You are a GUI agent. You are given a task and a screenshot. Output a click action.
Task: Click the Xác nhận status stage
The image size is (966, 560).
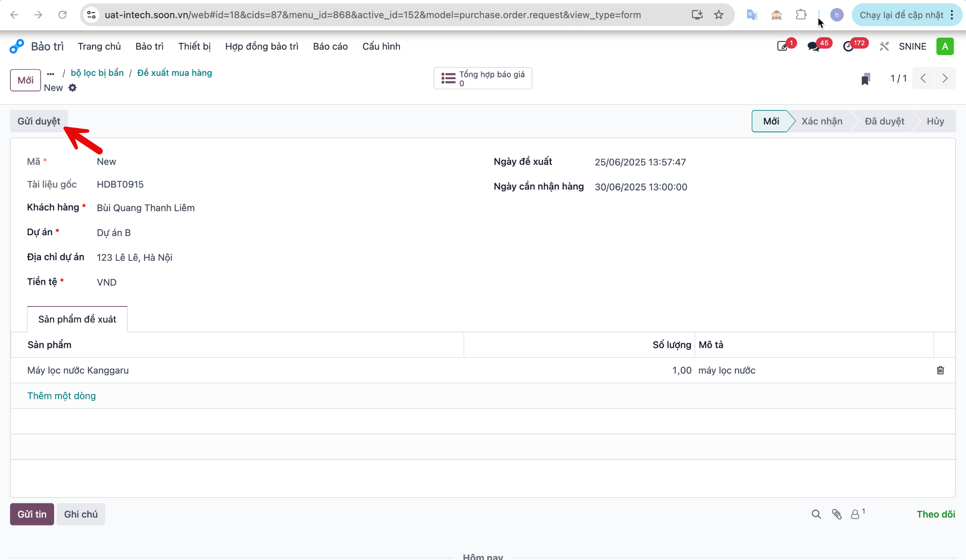822,121
